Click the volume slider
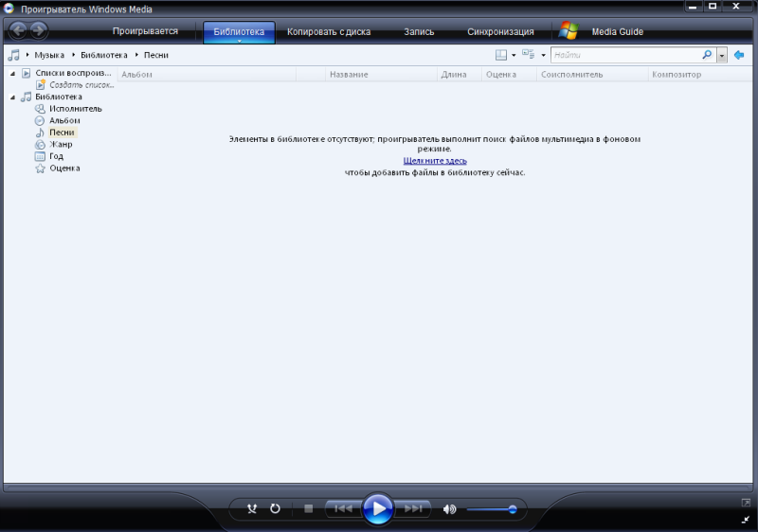 [x=492, y=509]
